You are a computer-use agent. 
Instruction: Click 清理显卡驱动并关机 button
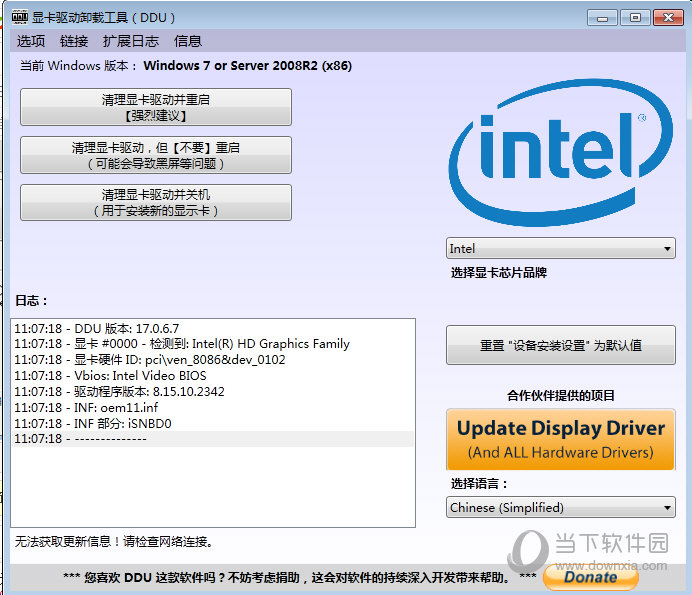pyautogui.click(x=156, y=202)
